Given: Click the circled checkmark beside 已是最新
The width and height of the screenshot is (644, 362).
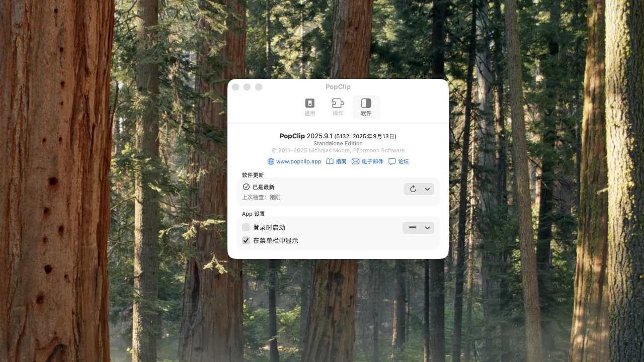Looking at the screenshot, I should [246, 187].
